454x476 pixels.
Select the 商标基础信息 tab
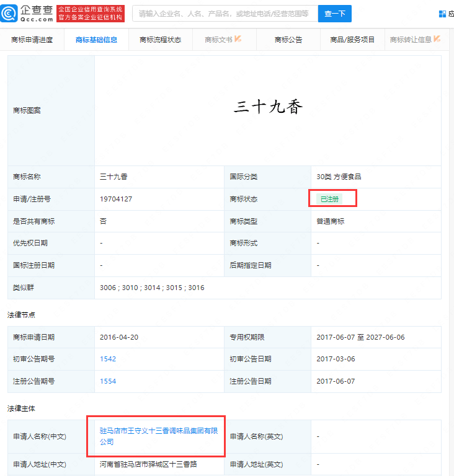(x=96, y=40)
